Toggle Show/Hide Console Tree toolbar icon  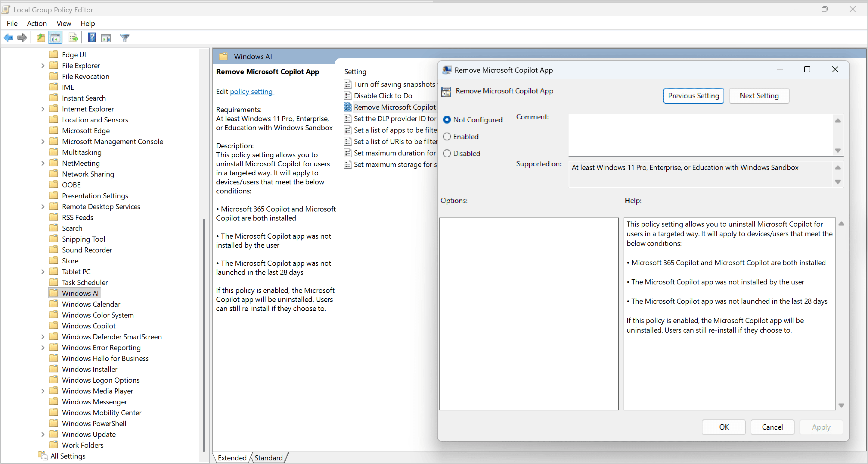tap(55, 38)
